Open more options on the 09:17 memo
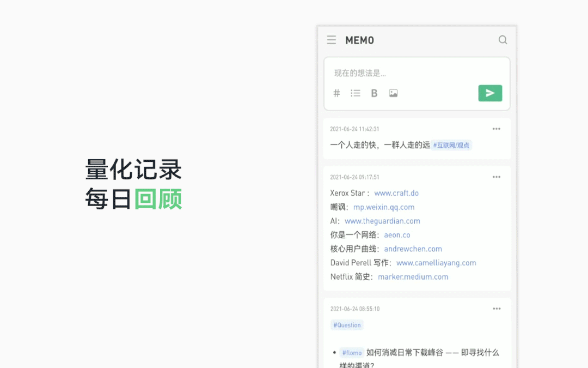The width and height of the screenshot is (588, 368). [x=496, y=176]
